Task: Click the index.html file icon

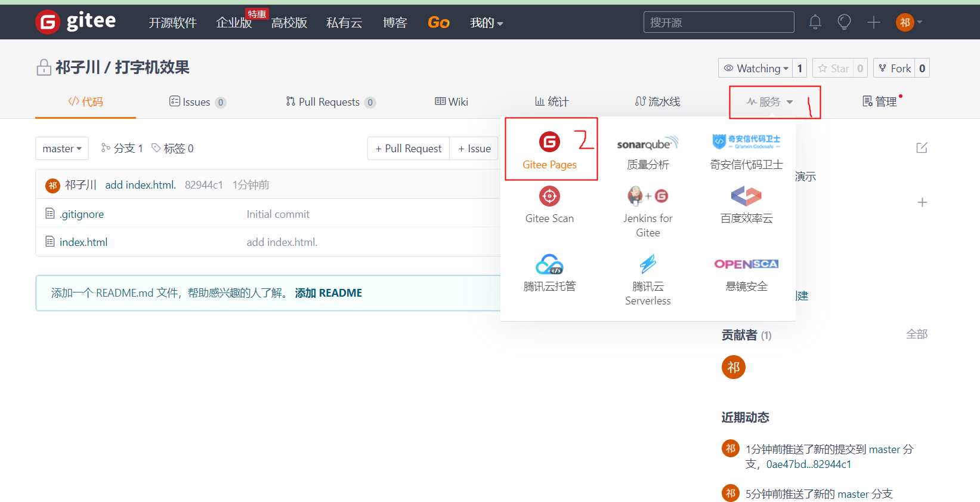Action: (50, 241)
